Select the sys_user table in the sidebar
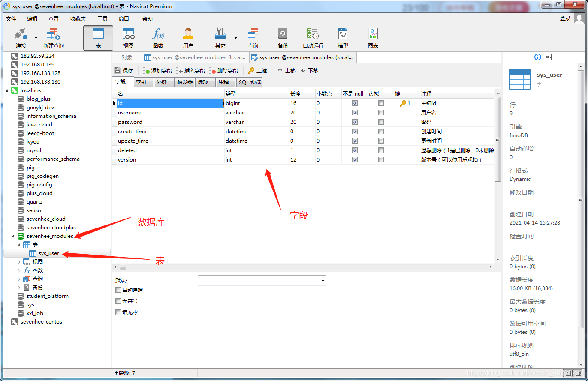588x381 pixels. pos(48,253)
